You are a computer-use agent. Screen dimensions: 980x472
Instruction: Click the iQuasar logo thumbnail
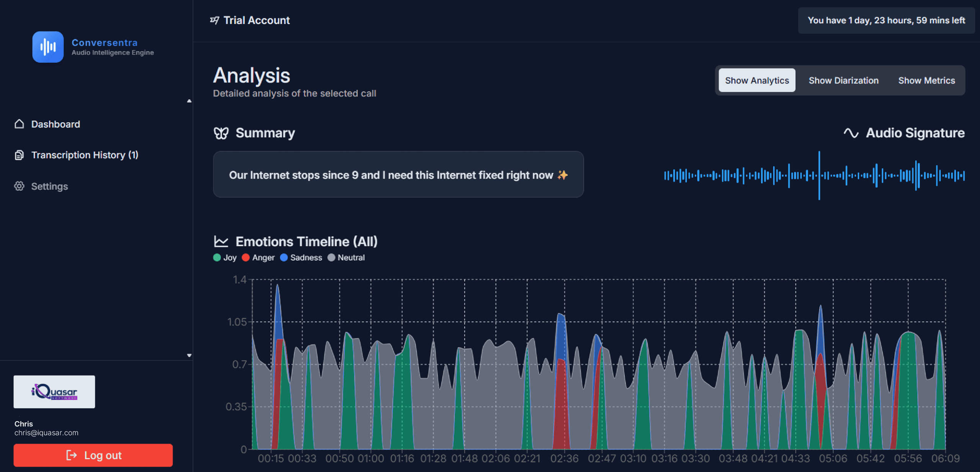(54, 392)
